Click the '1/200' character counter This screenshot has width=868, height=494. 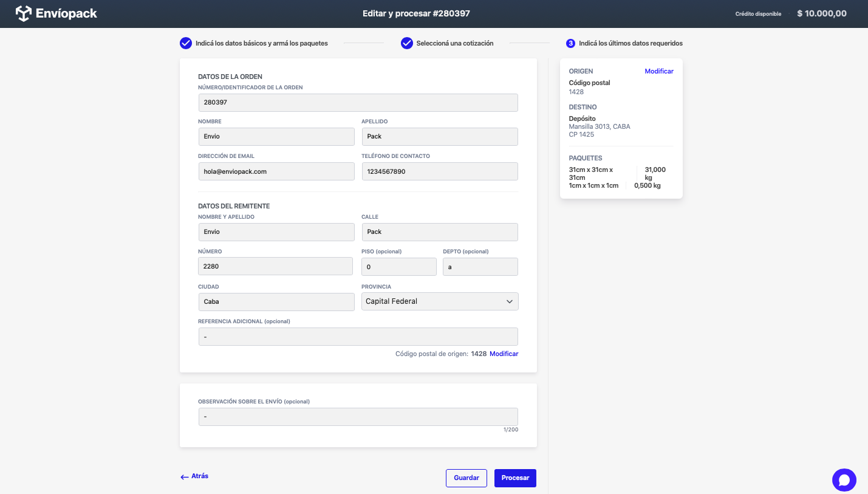pyautogui.click(x=511, y=430)
